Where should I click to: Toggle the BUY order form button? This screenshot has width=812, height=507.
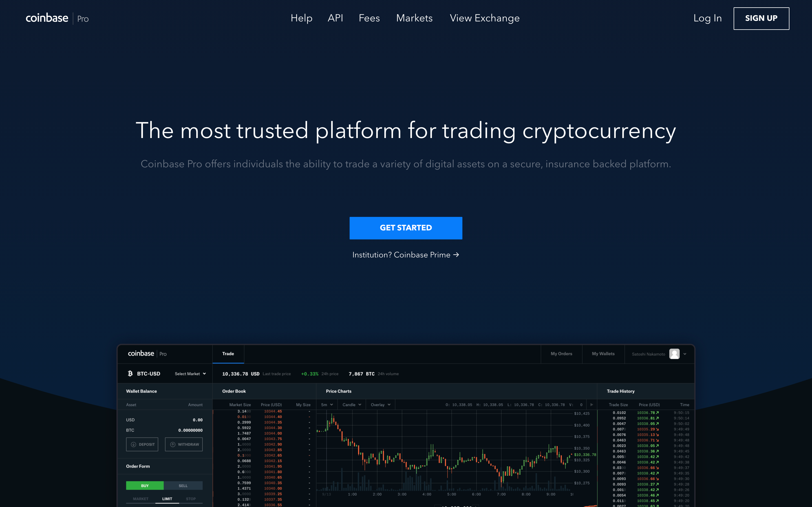145,485
